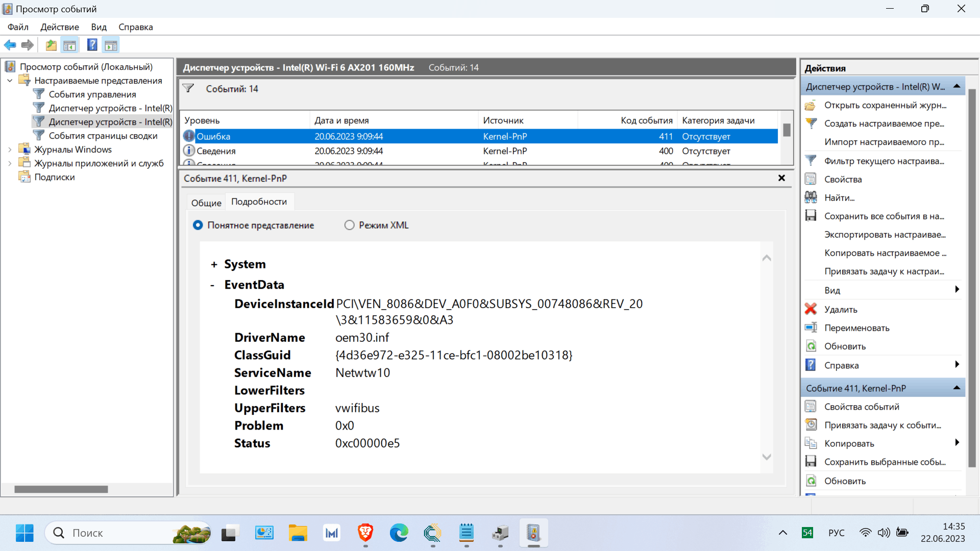Open the Копировать submenu arrow
The height and width of the screenshot is (551, 980).
tap(957, 443)
